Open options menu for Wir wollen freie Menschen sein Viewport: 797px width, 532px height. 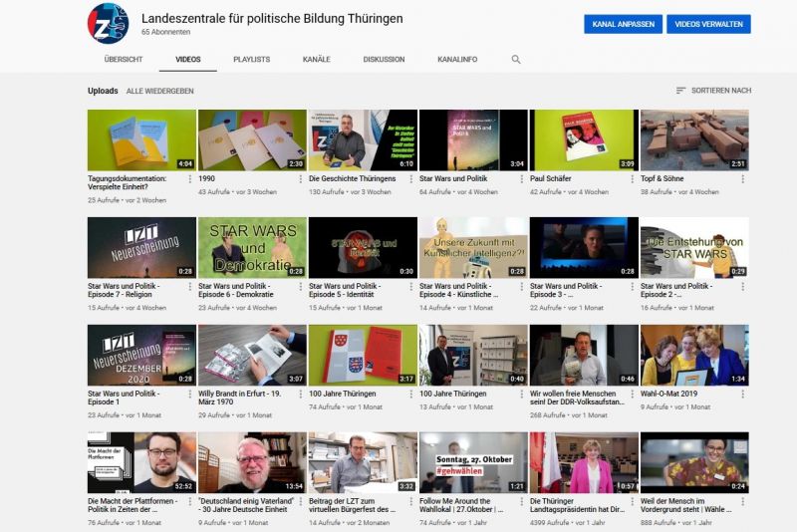point(633,394)
